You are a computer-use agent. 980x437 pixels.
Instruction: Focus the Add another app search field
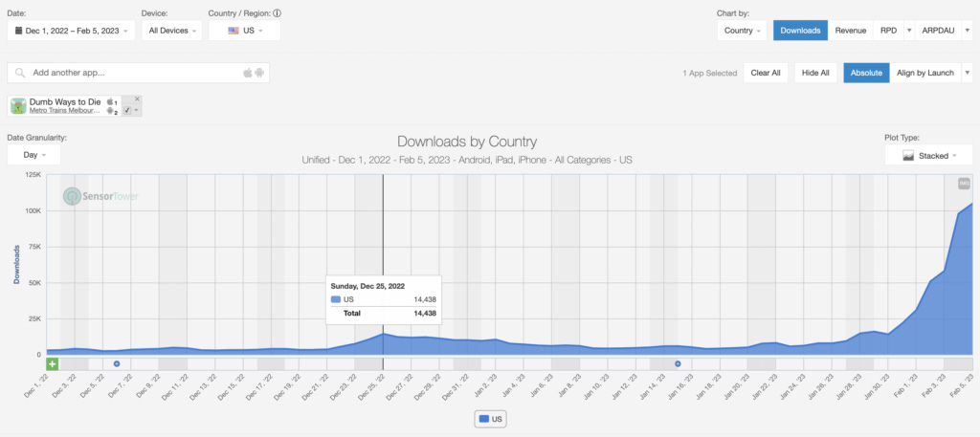[138, 73]
